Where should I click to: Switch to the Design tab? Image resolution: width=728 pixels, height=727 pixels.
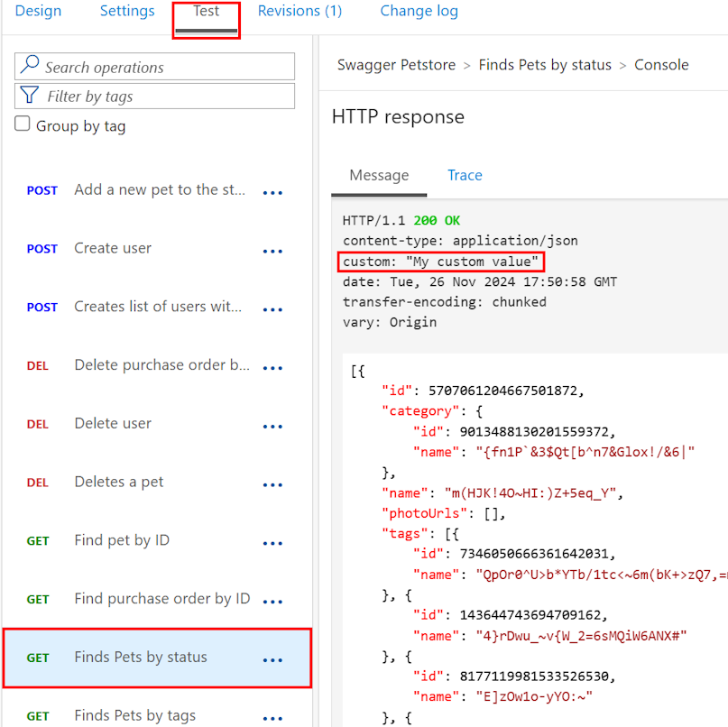pyautogui.click(x=38, y=12)
